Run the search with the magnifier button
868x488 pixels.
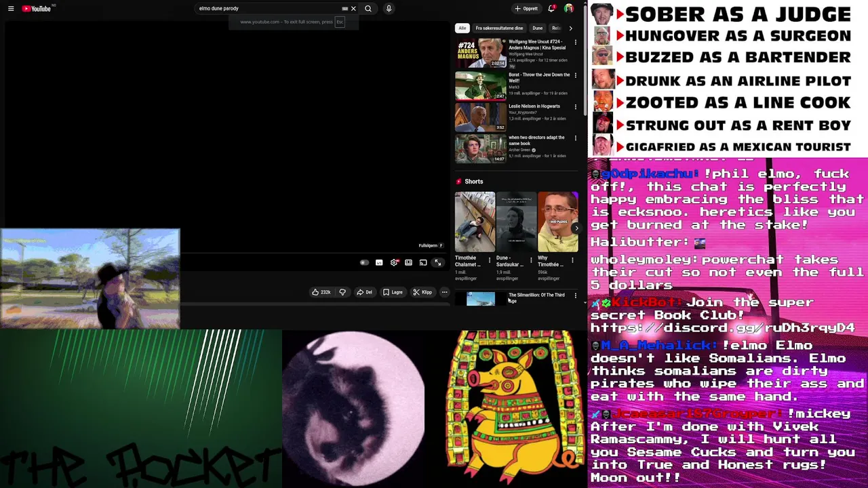pyautogui.click(x=368, y=9)
